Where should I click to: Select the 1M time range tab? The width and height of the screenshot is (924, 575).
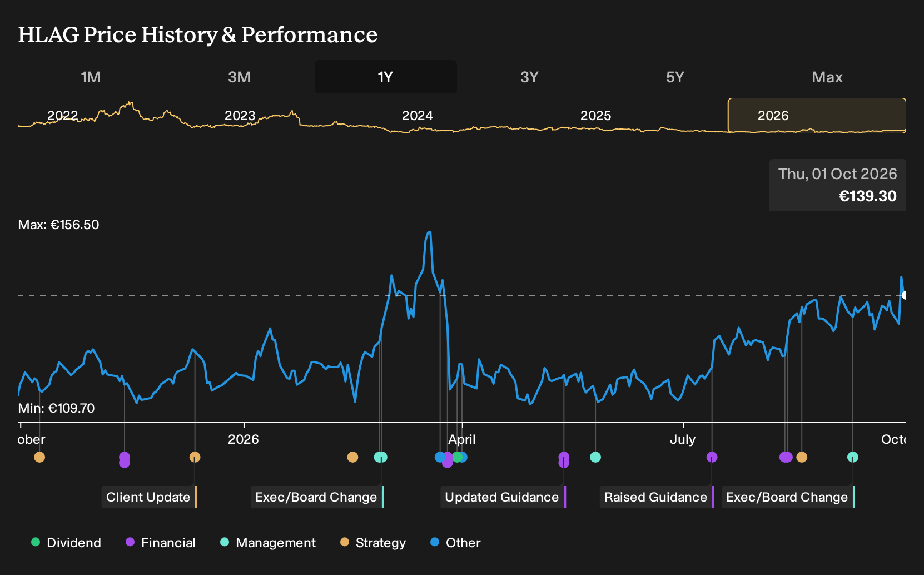(x=91, y=77)
